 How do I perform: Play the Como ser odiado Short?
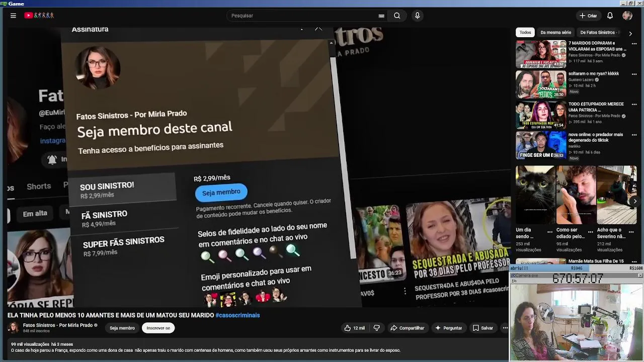pos(576,195)
